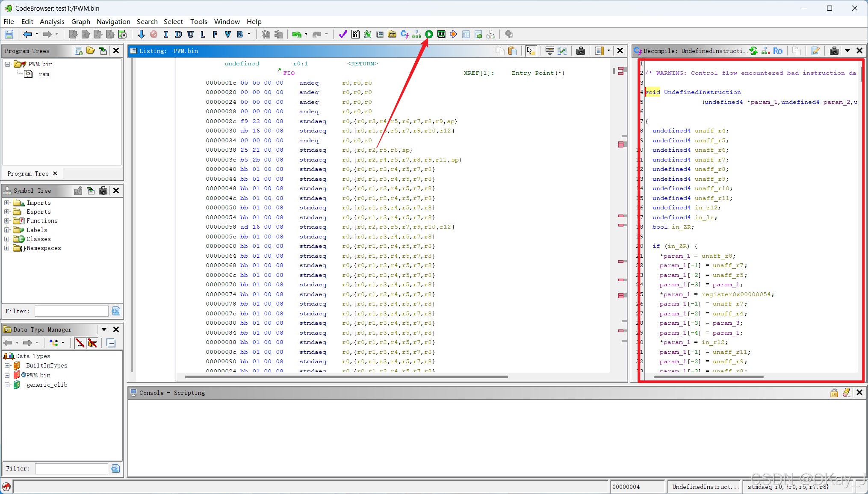The width and height of the screenshot is (868, 494).
Task: Click the Undo green arrow icon
Action: click(x=296, y=34)
